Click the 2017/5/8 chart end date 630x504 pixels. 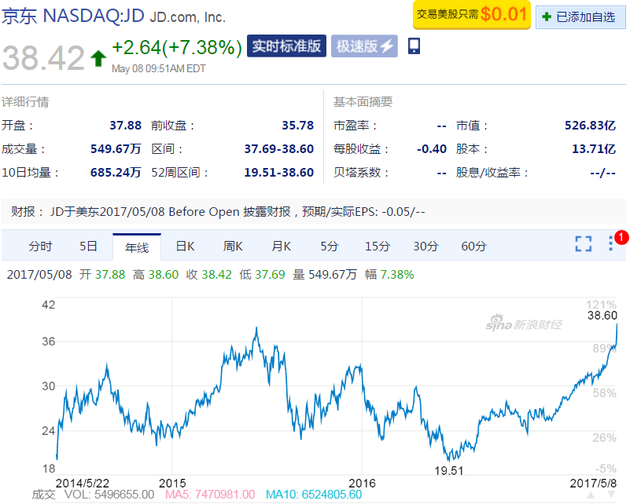click(593, 483)
